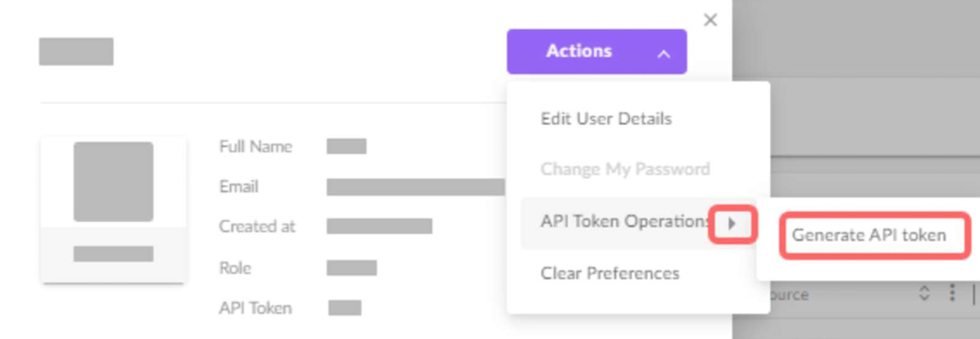
Task: Click the redacted user title heading
Action: 76,51
